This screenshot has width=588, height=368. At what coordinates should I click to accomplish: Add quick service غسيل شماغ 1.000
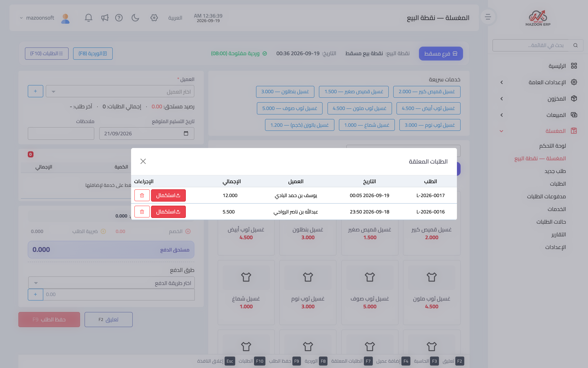367,125
